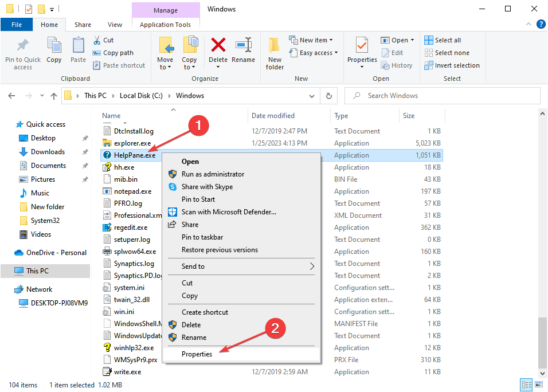Click the red Delete X icon
548x392 pixels.
218,45
